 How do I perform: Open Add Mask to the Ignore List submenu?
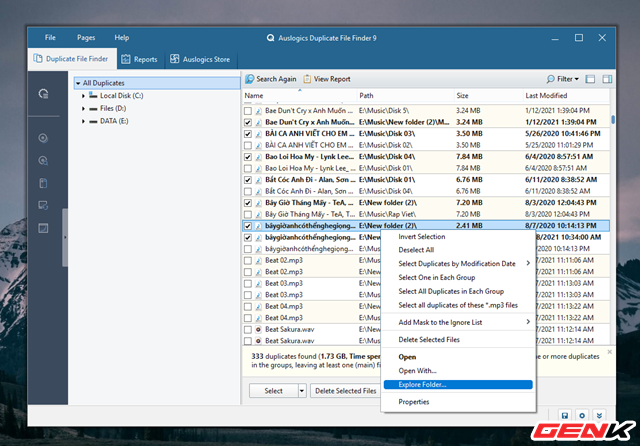pyautogui.click(x=458, y=322)
